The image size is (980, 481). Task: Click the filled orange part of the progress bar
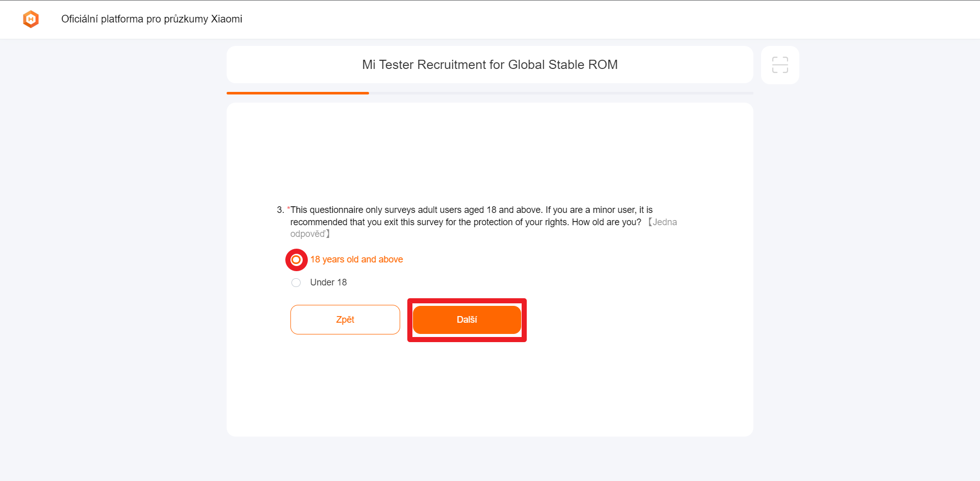point(298,93)
